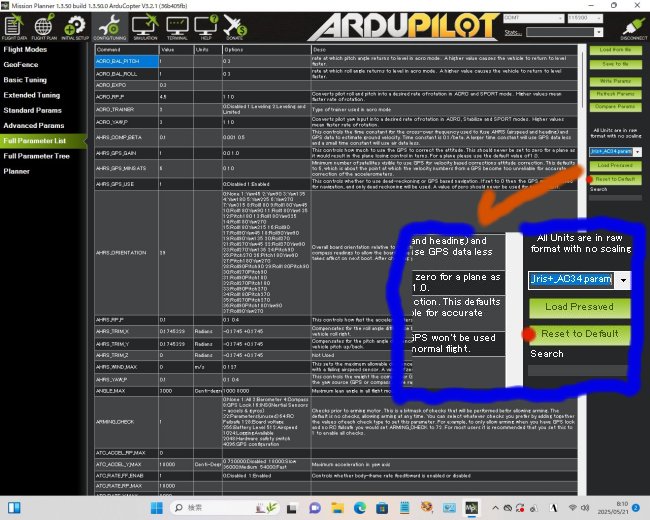This screenshot has height=520, width=650.
Task: Click the Disconnect plug icon
Action: click(634, 27)
